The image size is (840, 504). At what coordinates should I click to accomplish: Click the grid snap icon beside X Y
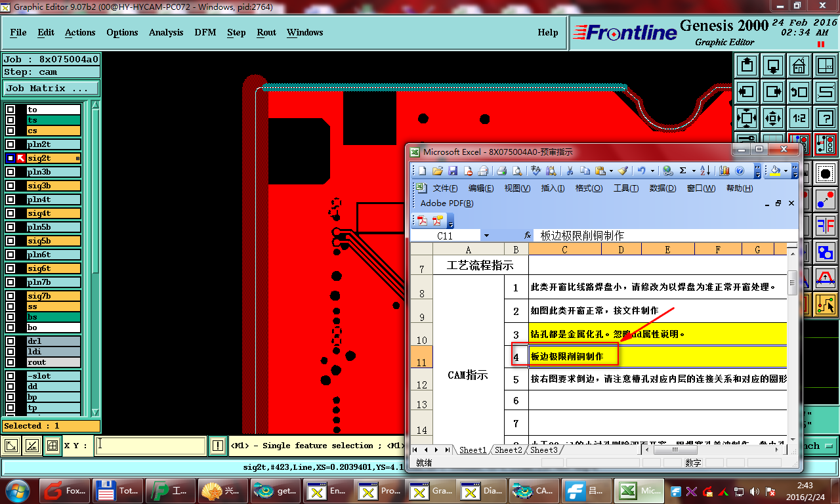point(52,446)
